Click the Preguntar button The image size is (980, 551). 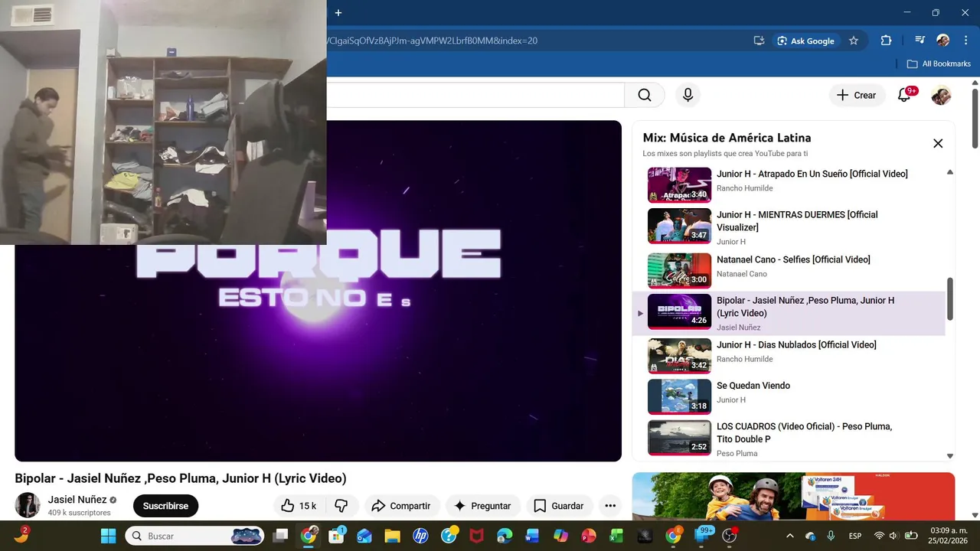click(482, 506)
